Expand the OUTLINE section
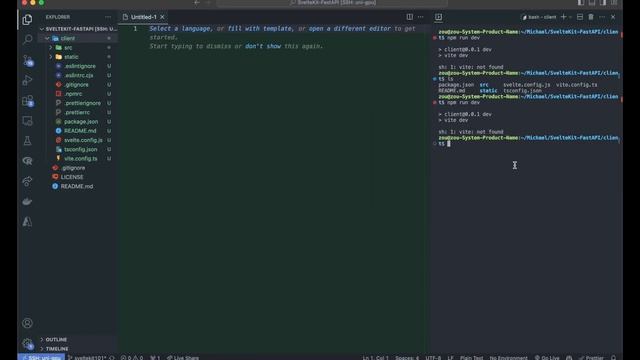 pyautogui.click(x=42, y=340)
